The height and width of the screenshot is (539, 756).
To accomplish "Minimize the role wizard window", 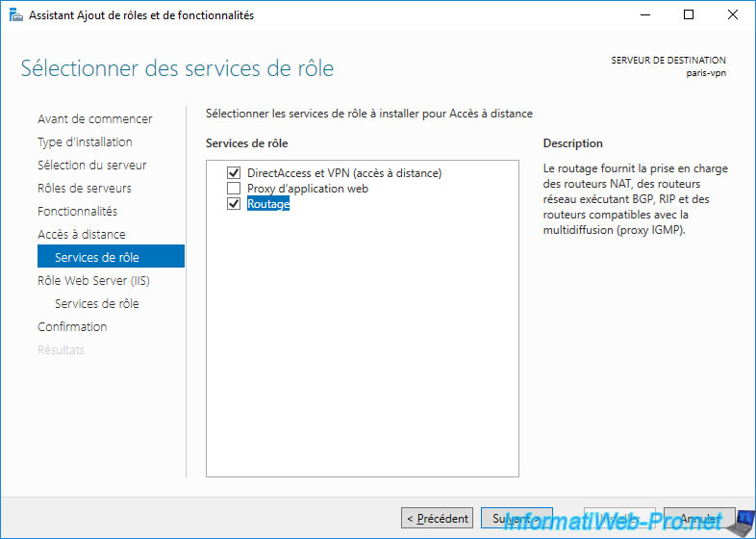I will (x=643, y=15).
